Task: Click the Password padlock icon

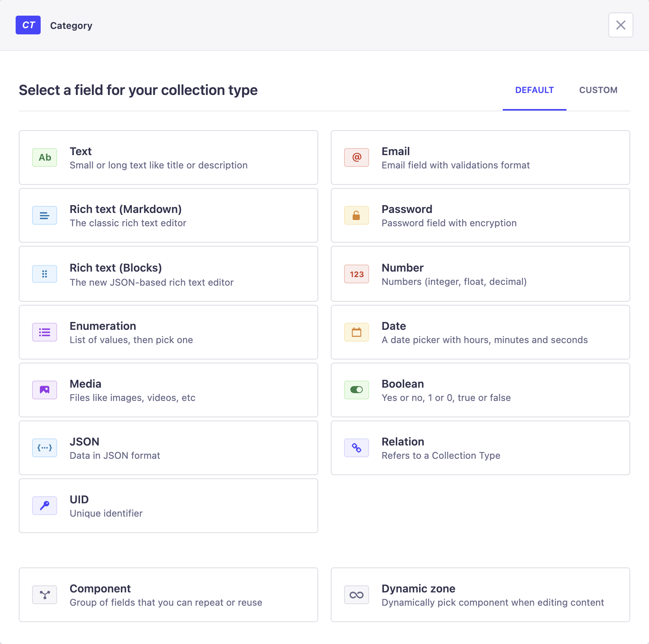Action: coord(357,215)
